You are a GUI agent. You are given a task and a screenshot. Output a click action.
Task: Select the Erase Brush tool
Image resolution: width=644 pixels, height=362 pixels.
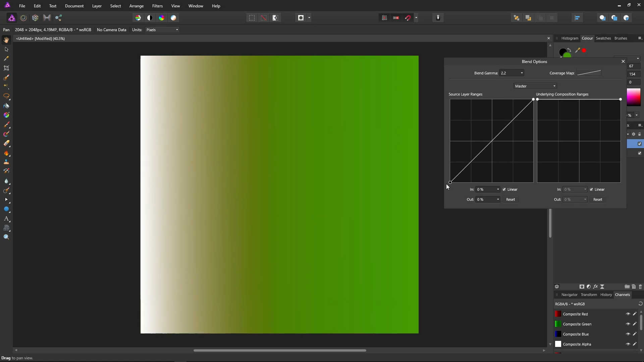[x=6, y=143]
